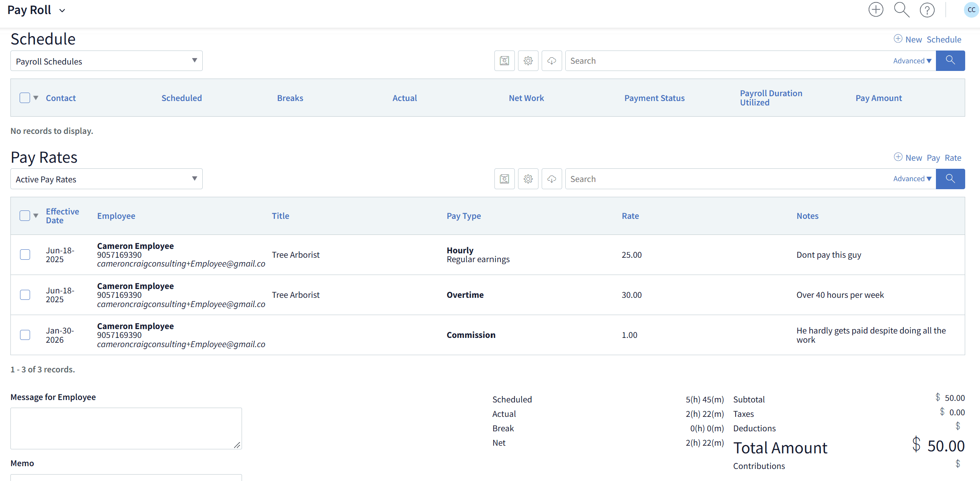Click Pay Rates cloud download export icon
The image size is (980, 481).
[552, 179]
